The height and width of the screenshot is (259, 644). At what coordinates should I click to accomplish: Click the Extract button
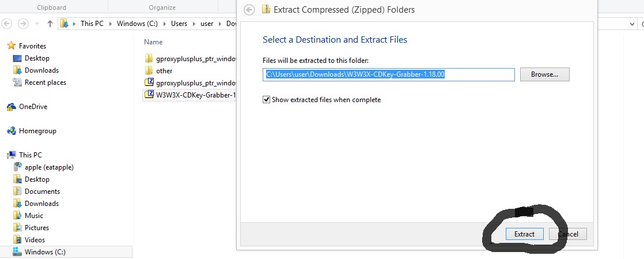click(525, 234)
